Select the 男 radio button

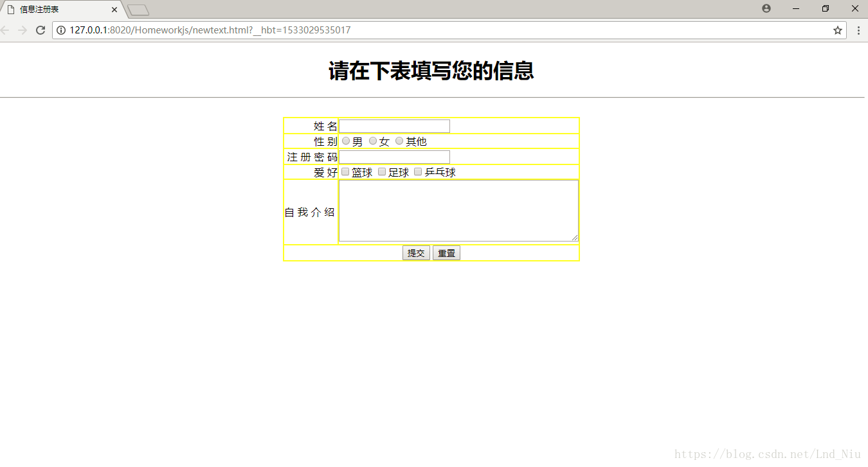coord(346,141)
